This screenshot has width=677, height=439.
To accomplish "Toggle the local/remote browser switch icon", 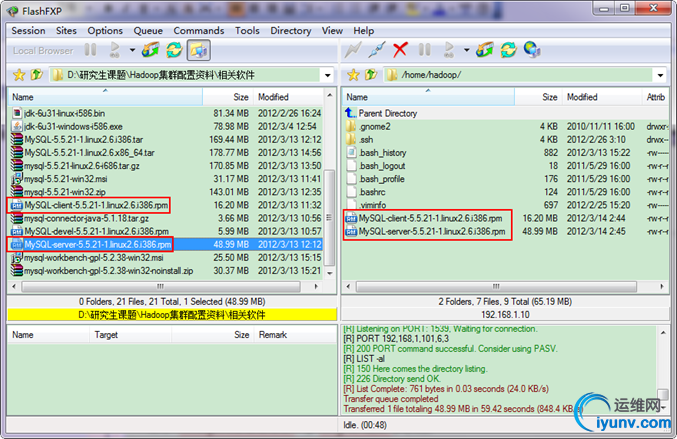I will [x=199, y=50].
